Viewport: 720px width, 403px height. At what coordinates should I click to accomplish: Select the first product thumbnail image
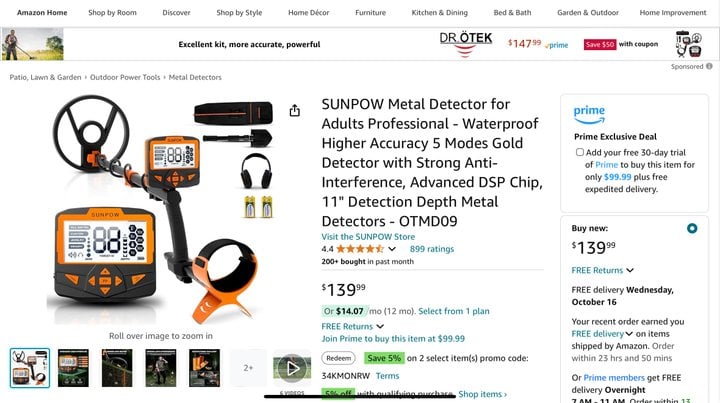click(x=30, y=368)
